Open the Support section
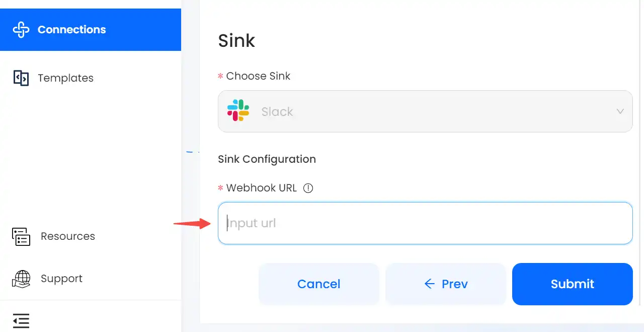 tap(61, 279)
